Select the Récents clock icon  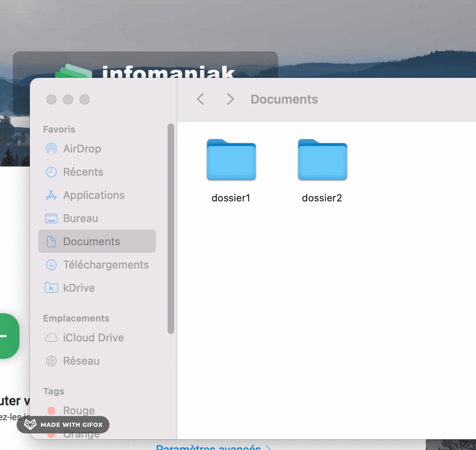[51, 172]
